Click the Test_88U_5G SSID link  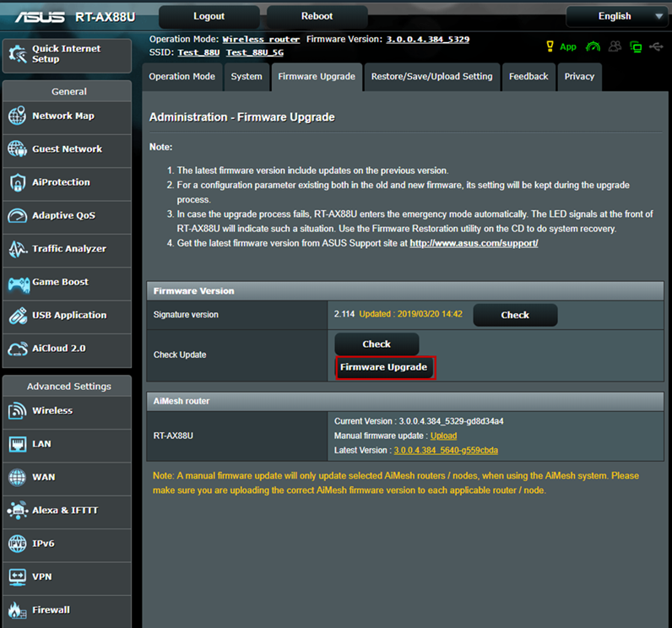(x=255, y=52)
